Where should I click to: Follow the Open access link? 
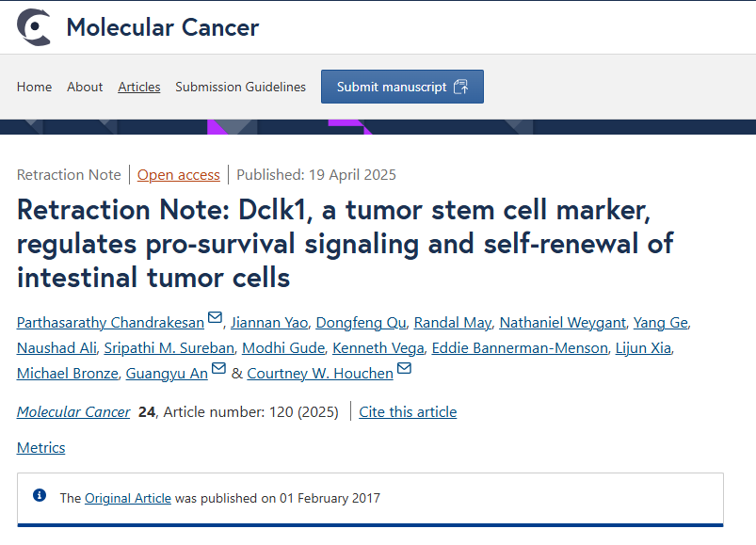tap(178, 174)
